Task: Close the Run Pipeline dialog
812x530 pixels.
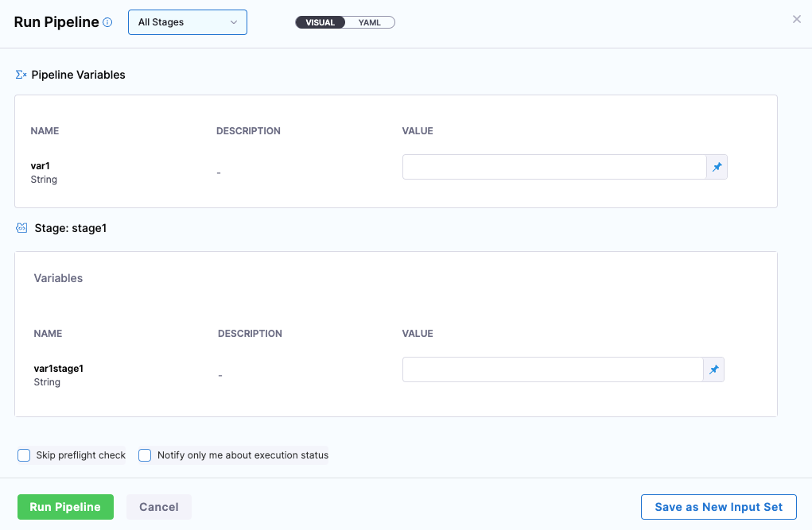Action: 797,19
